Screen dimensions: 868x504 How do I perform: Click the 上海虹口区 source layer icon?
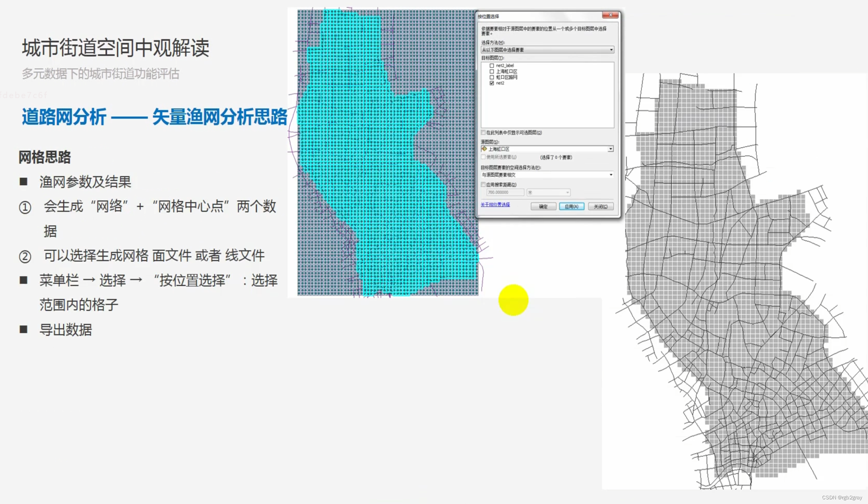[x=484, y=149]
